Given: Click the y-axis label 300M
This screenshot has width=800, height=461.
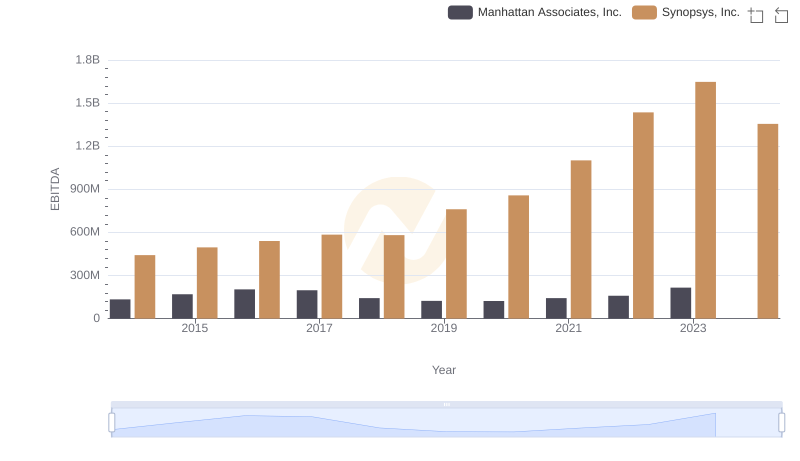Looking at the screenshot, I should 85,275.
